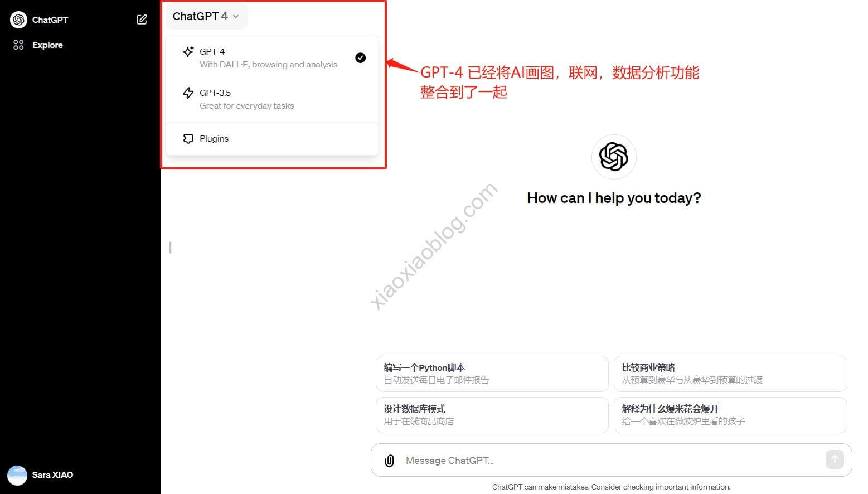Click '用于在线商品商店' subtitle
The height and width of the screenshot is (494, 868).
419,422
